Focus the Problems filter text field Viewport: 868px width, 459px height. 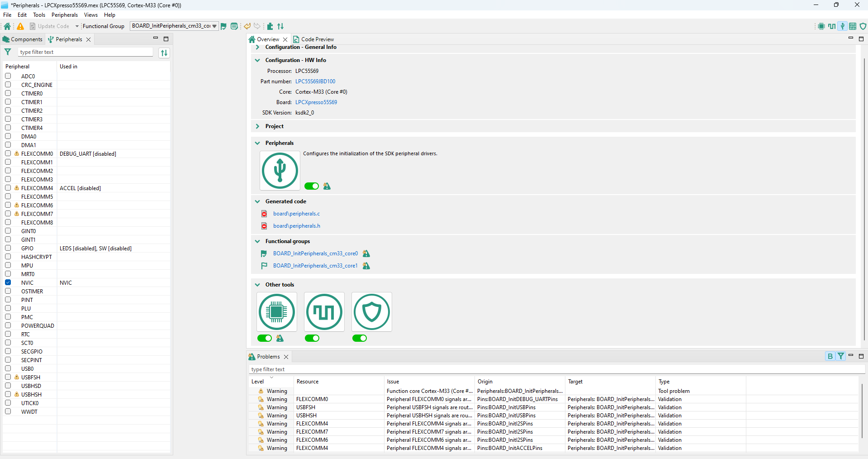556,369
